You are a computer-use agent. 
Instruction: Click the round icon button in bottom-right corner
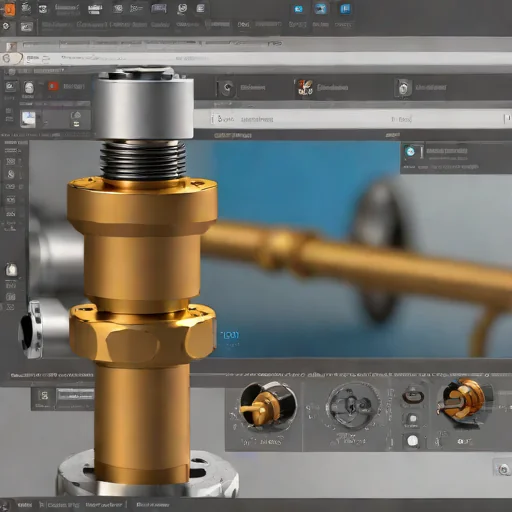(x=502, y=469)
